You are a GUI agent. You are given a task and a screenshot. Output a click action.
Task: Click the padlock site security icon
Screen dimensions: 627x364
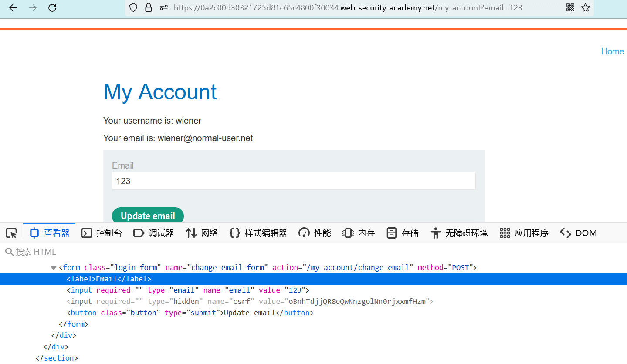click(x=148, y=7)
